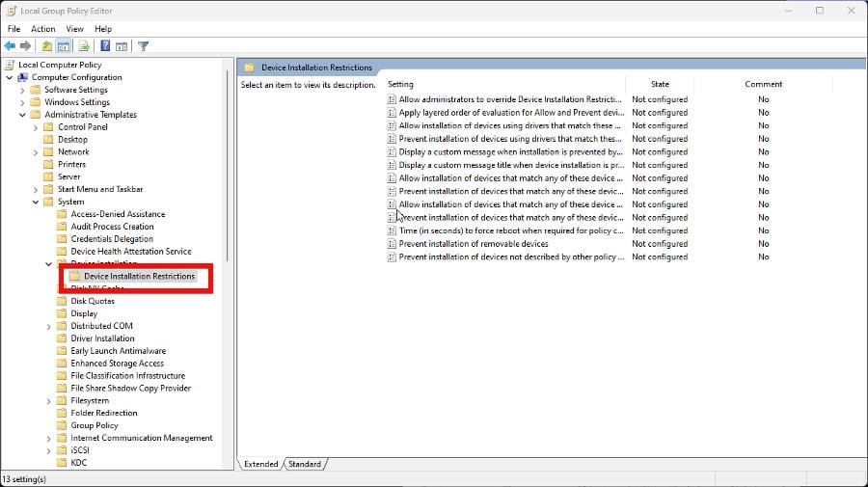Viewport: 868px width, 487px height.
Task: Go up one level in the tree
Action: [x=47, y=46]
